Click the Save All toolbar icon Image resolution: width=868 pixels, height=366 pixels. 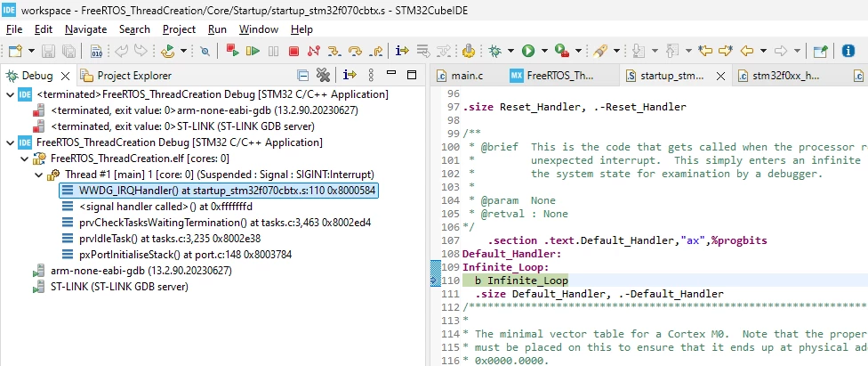coord(68,51)
